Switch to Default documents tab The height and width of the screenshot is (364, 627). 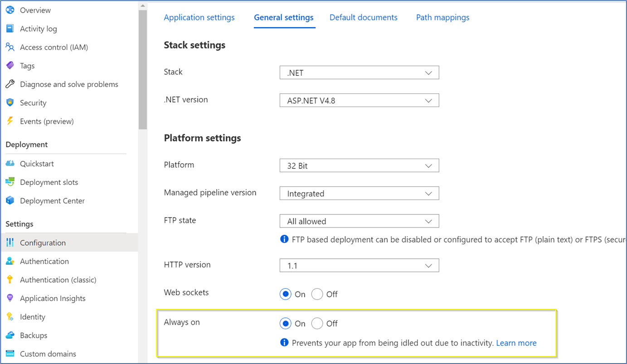tap(364, 17)
